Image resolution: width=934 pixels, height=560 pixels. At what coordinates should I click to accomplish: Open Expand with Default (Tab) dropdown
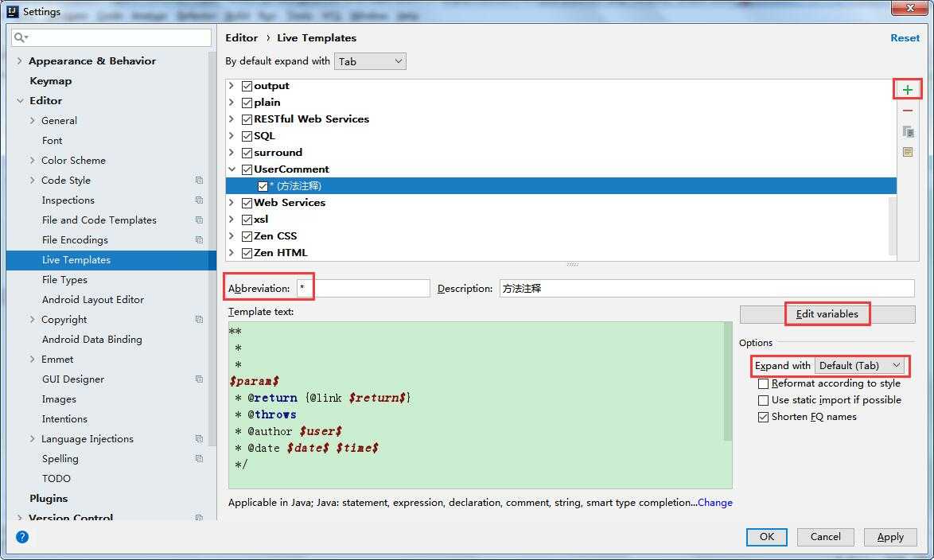(x=860, y=365)
